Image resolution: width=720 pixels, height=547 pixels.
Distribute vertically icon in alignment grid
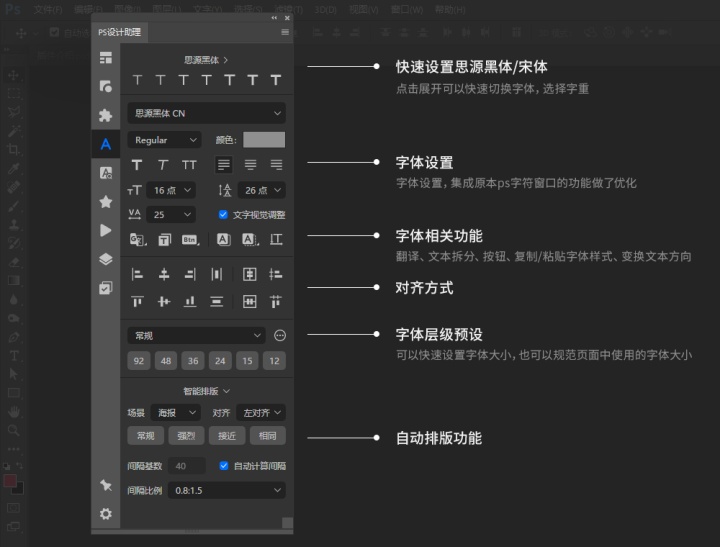pyautogui.click(x=216, y=301)
